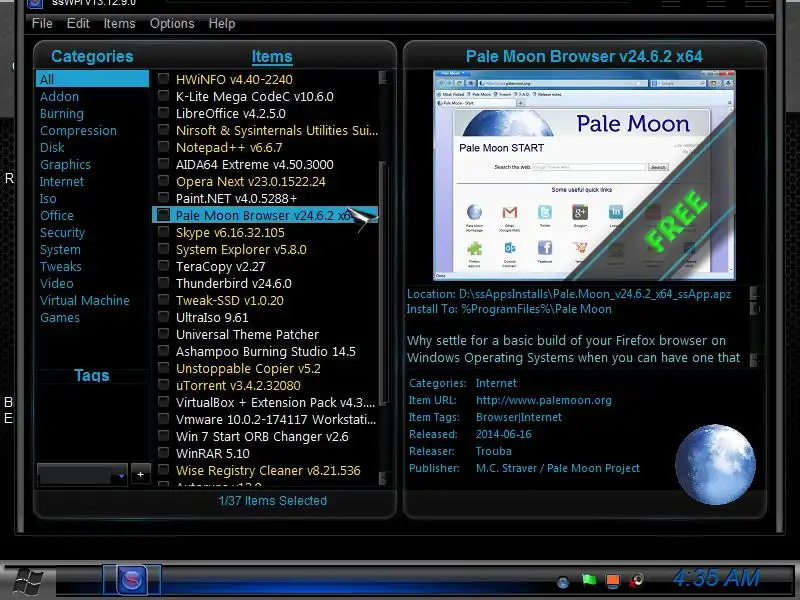
Task: Click the orange monitor network tray icon
Action: [613, 581]
